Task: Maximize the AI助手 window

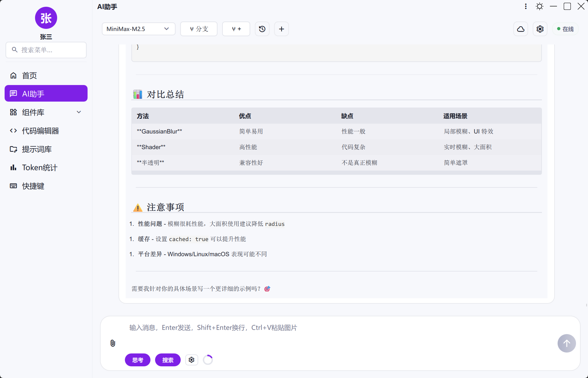Action: pyautogui.click(x=567, y=6)
